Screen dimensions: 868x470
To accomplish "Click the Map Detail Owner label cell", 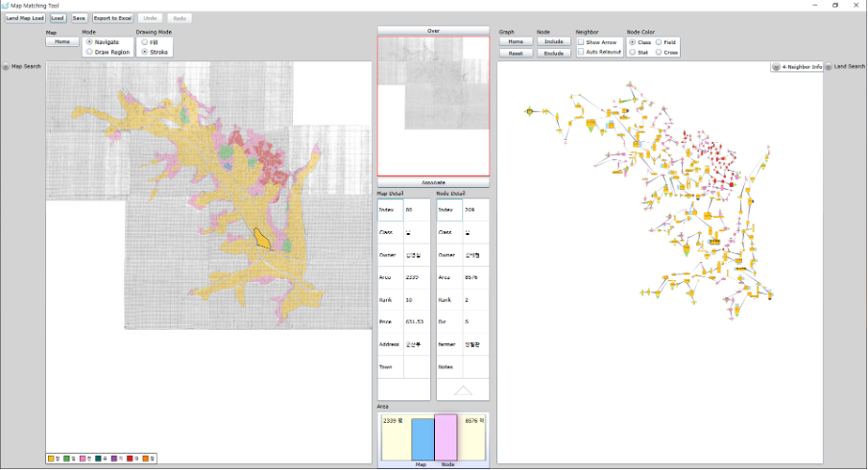I will 391,255.
